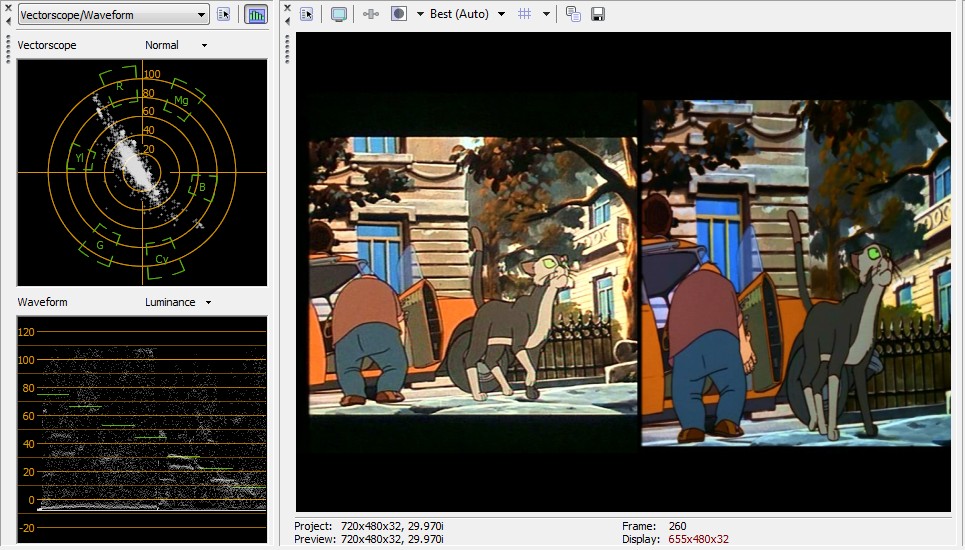Collapse the video scopes panel arrow
965x550 pixels.
pos(8,21)
